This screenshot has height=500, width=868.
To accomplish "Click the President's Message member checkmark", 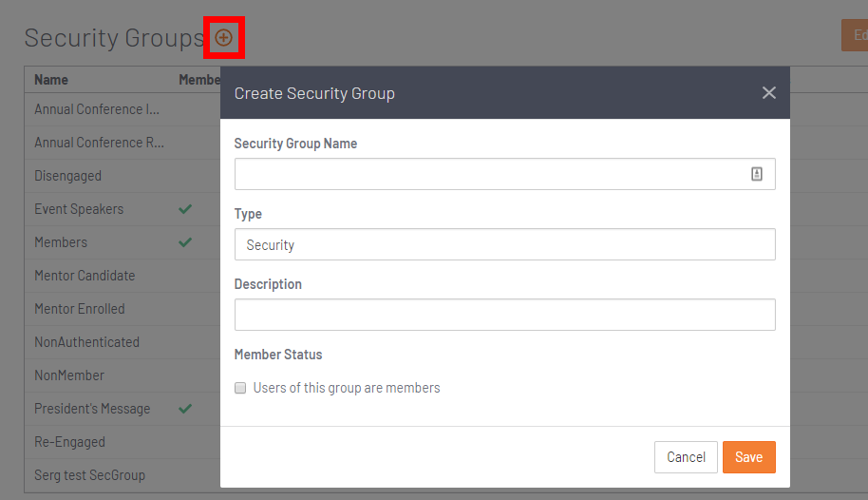I will click(185, 409).
